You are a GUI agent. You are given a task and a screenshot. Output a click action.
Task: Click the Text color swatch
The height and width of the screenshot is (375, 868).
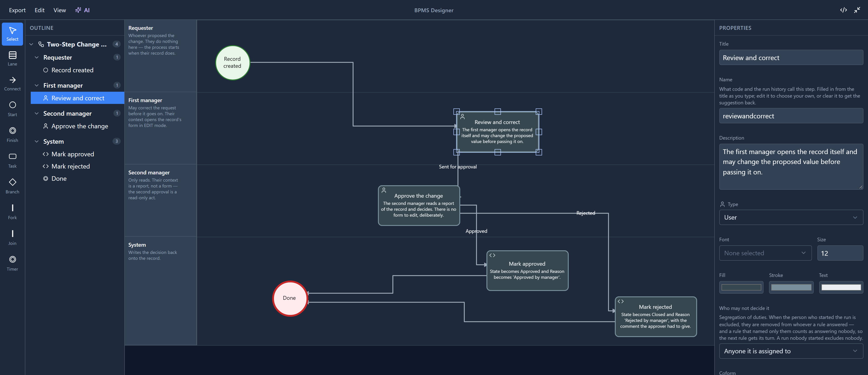click(841, 287)
